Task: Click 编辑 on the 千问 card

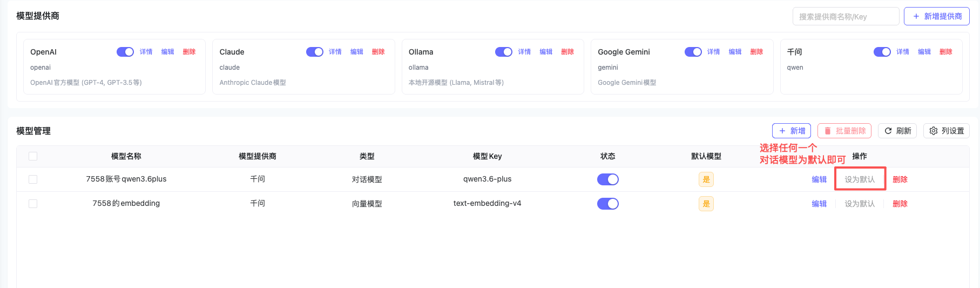Action: pyautogui.click(x=924, y=52)
